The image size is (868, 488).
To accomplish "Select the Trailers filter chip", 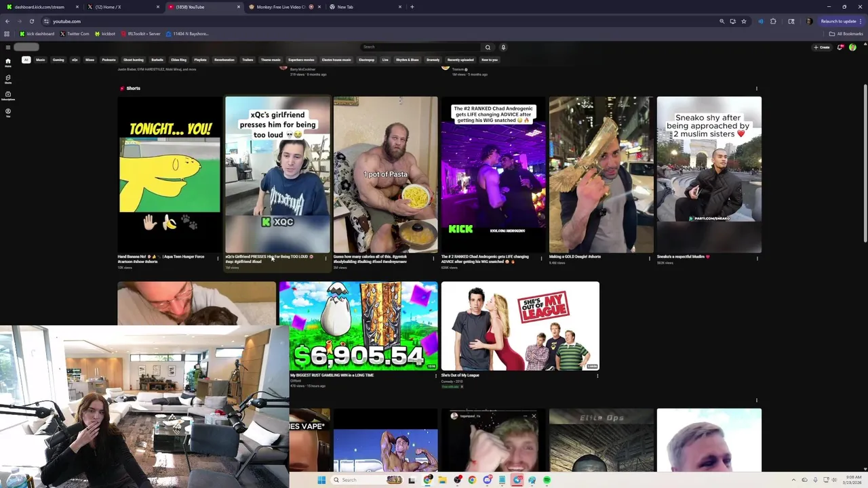I will click(248, 60).
